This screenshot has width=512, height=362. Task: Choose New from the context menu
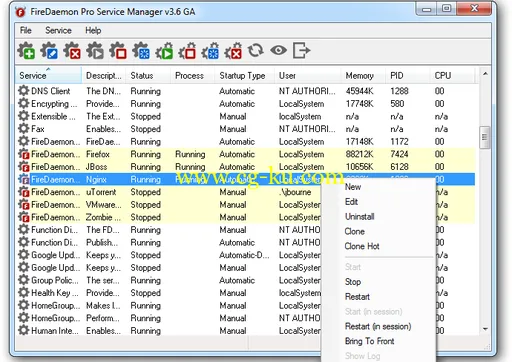coord(353,187)
